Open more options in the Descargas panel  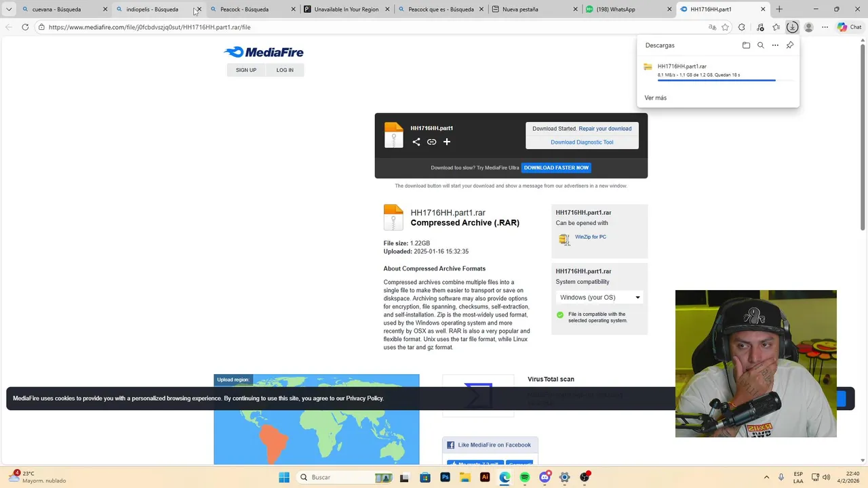click(775, 45)
